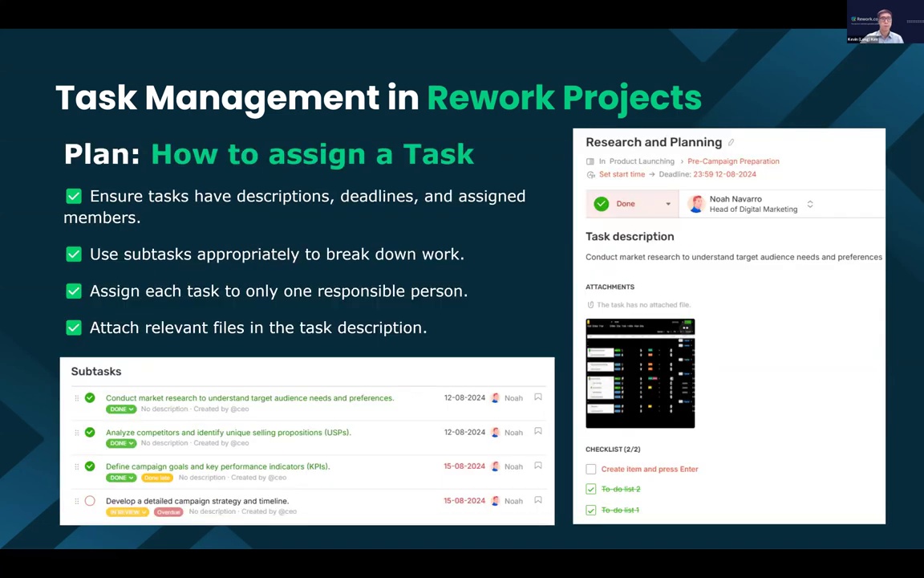Click Noah avatar on Develop campaign strategy row

[x=496, y=501]
